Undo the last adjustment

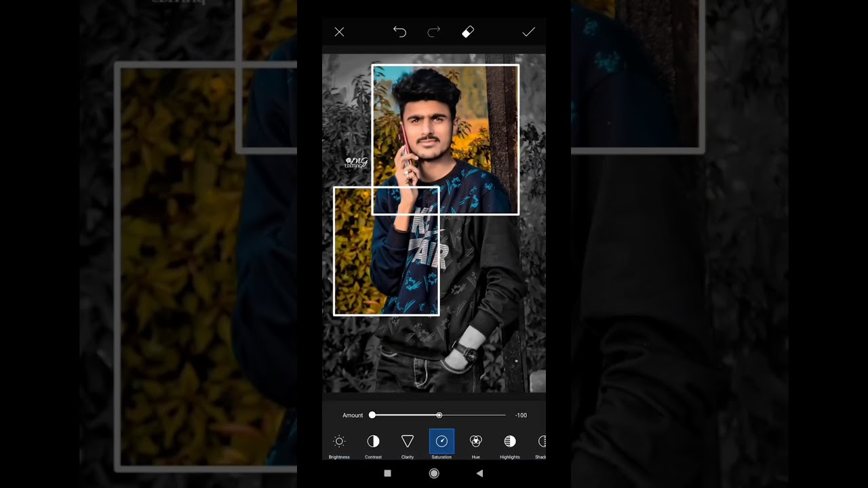click(399, 32)
